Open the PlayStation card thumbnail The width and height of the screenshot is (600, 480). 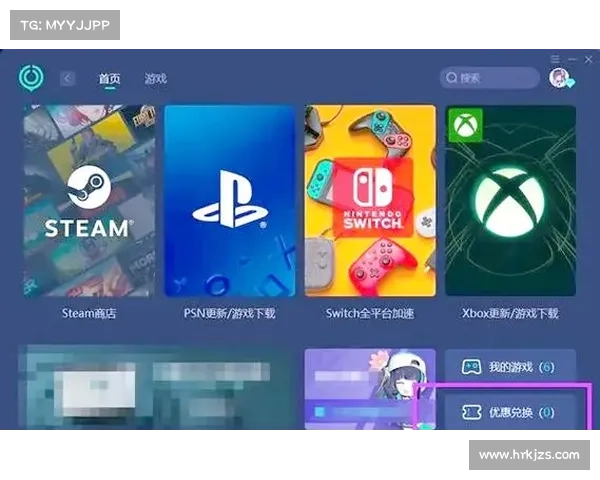click(230, 201)
